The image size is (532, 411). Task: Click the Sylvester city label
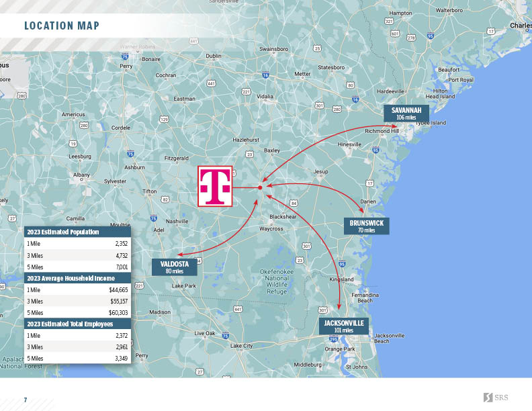pyautogui.click(x=115, y=181)
